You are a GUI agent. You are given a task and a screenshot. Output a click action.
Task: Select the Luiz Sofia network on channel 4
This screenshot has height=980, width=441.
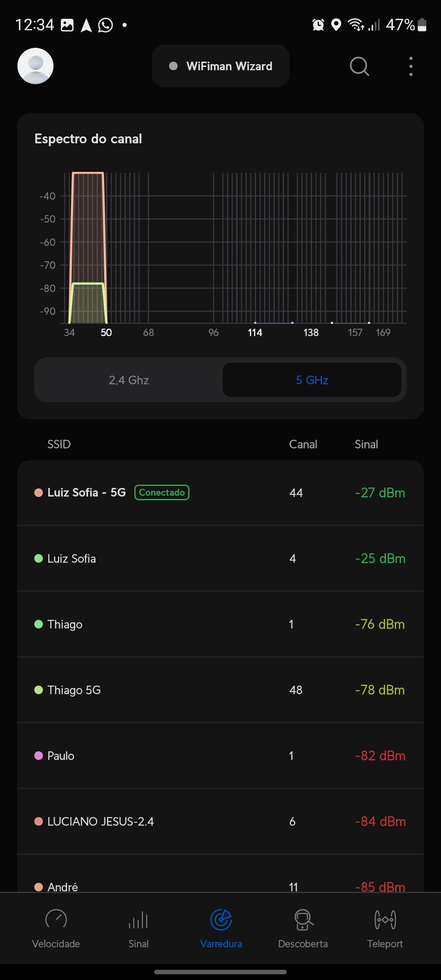coord(220,559)
